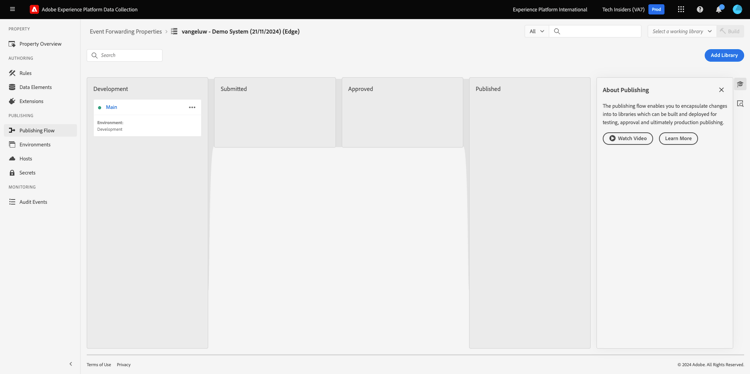Collapse the left sidebar with chevron
750x374 pixels.
[71, 364]
